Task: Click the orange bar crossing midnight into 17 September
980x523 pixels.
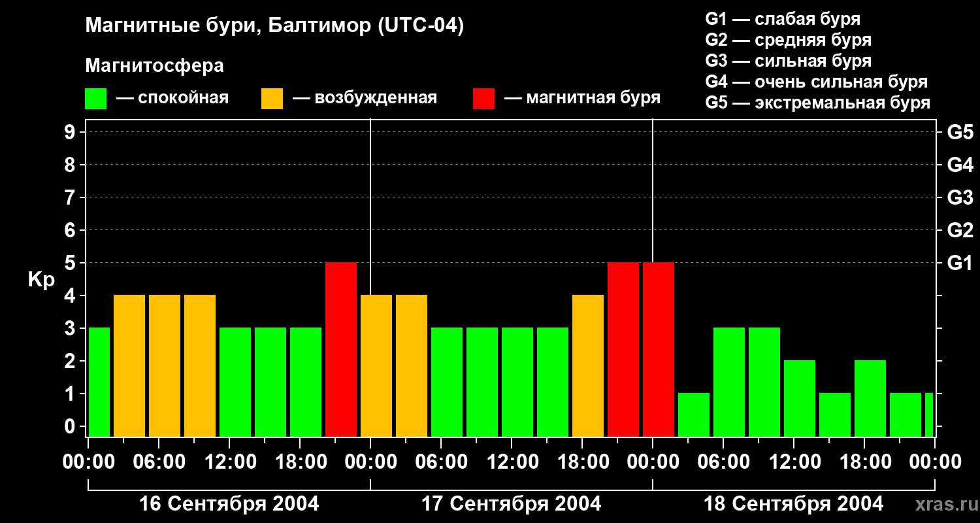Action: click(376, 365)
